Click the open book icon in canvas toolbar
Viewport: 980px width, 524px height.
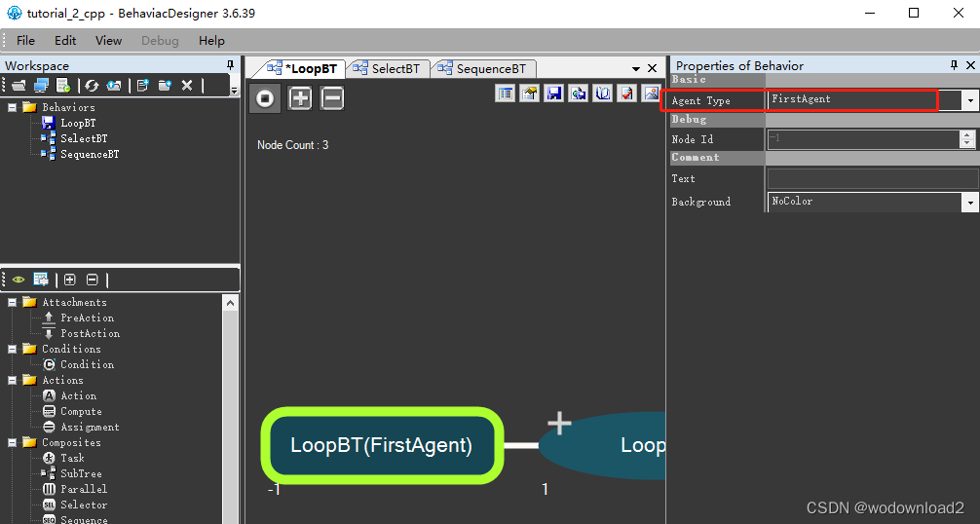(x=602, y=94)
